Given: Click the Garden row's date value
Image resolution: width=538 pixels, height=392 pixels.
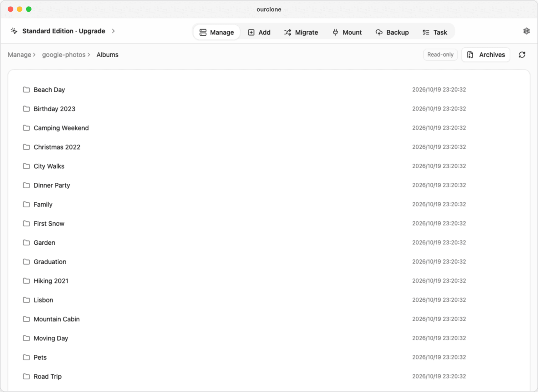Looking at the screenshot, I should point(439,242).
